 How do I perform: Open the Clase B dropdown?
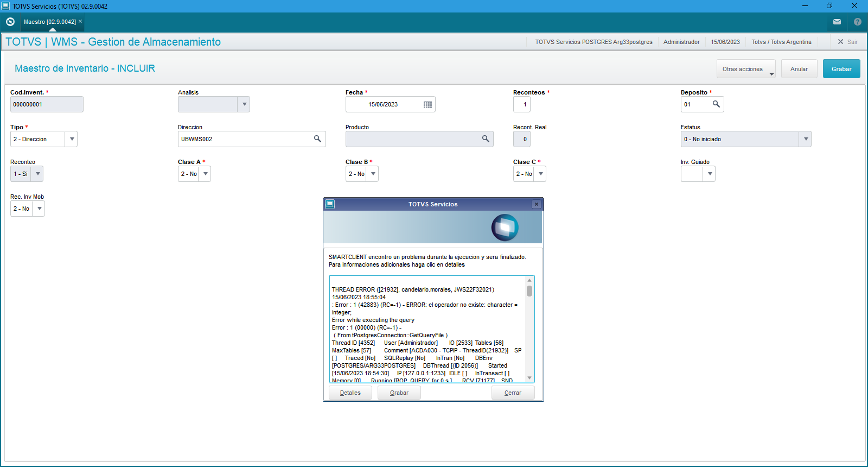pos(373,174)
